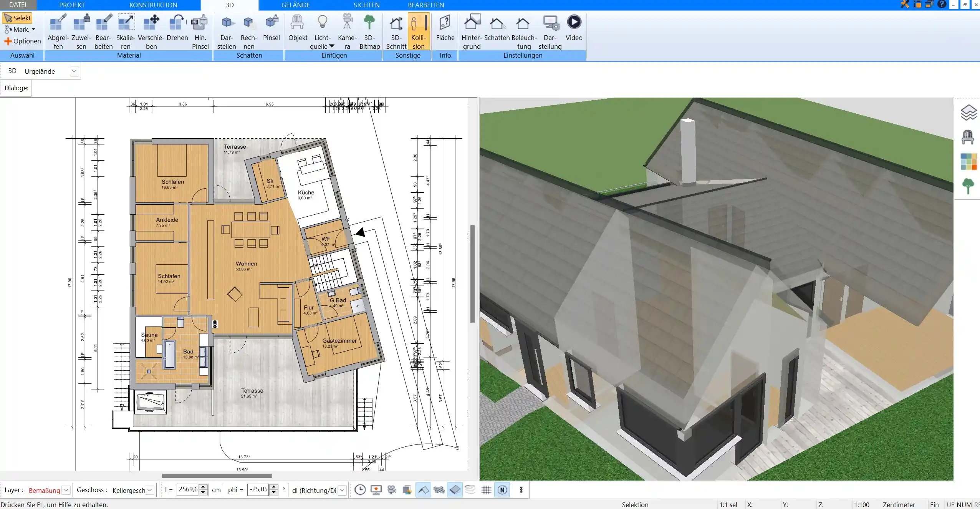Select the Abgreifen material picker tool
Screen dimensions: 980x509
(58, 32)
